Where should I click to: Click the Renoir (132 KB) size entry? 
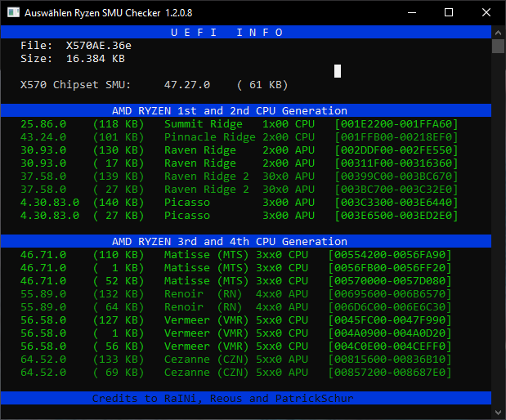click(119, 294)
